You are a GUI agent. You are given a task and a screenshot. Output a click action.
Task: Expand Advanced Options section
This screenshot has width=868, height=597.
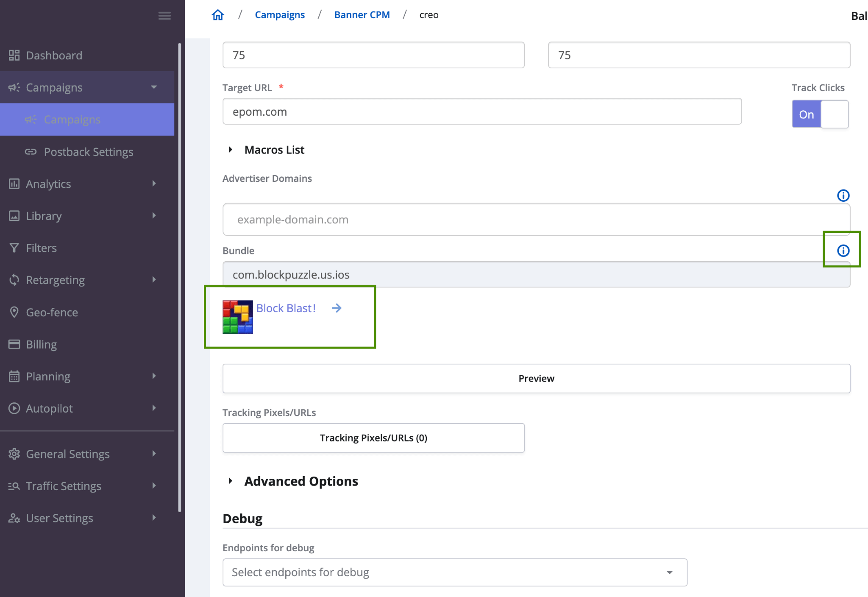point(230,481)
